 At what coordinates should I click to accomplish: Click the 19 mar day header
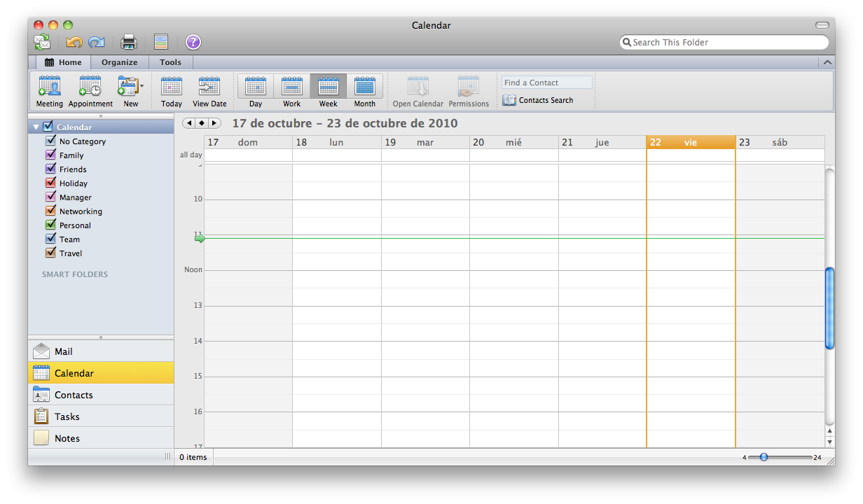[x=425, y=142]
